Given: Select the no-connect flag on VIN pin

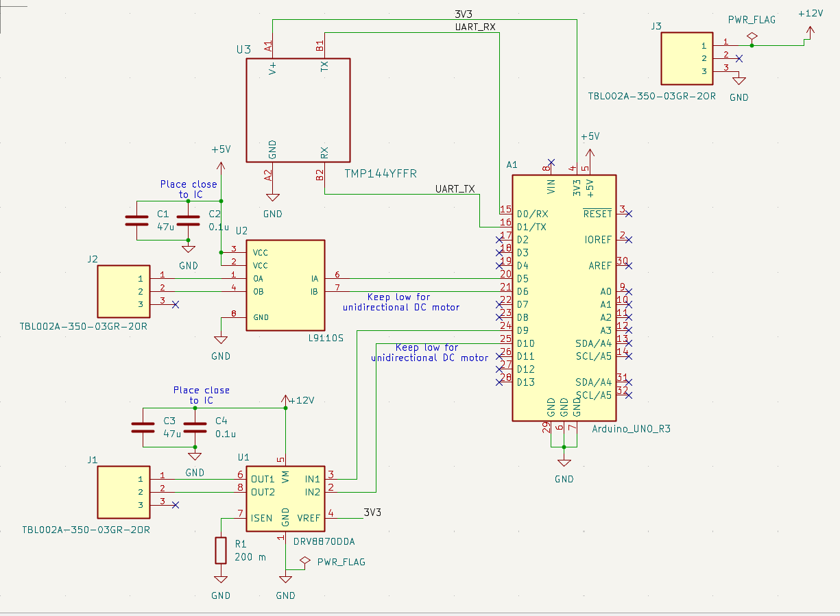Looking at the screenshot, I should (551, 162).
